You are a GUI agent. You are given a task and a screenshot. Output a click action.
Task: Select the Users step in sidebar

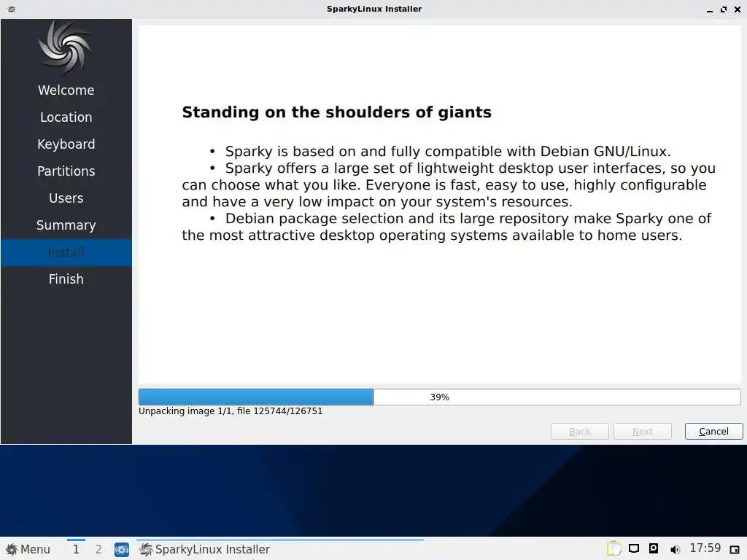[x=66, y=198]
